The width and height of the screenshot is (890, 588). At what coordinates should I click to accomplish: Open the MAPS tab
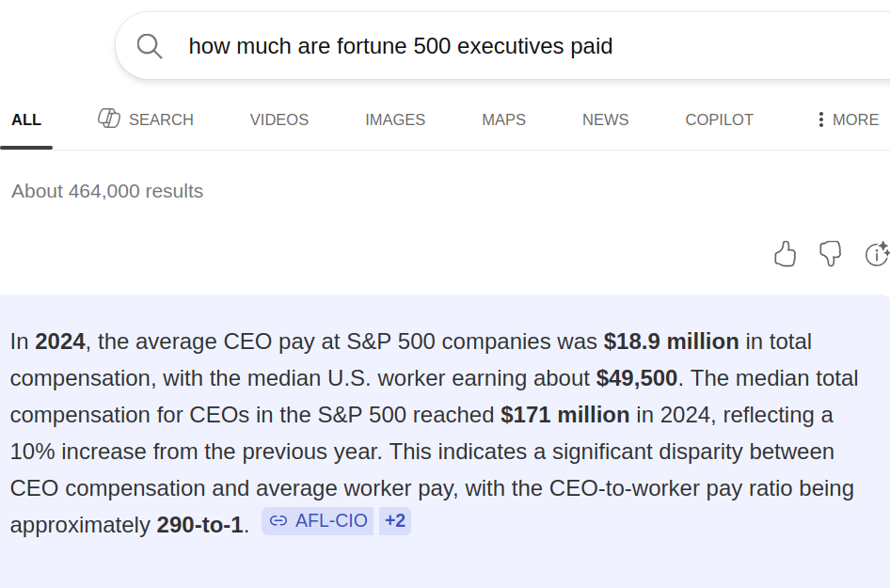click(x=503, y=119)
